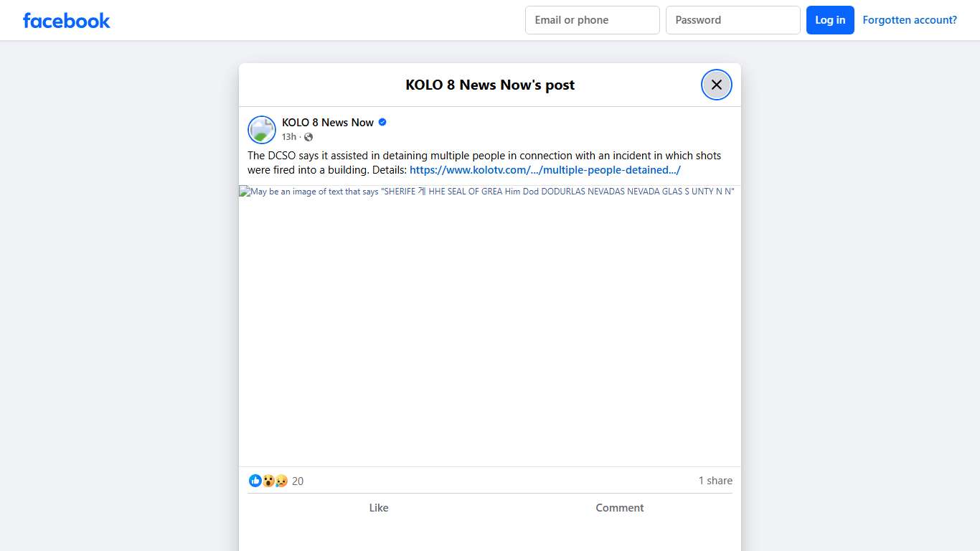The width and height of the screenshot is (980, 551).
Task: Like the post
Action: [378, 508]
